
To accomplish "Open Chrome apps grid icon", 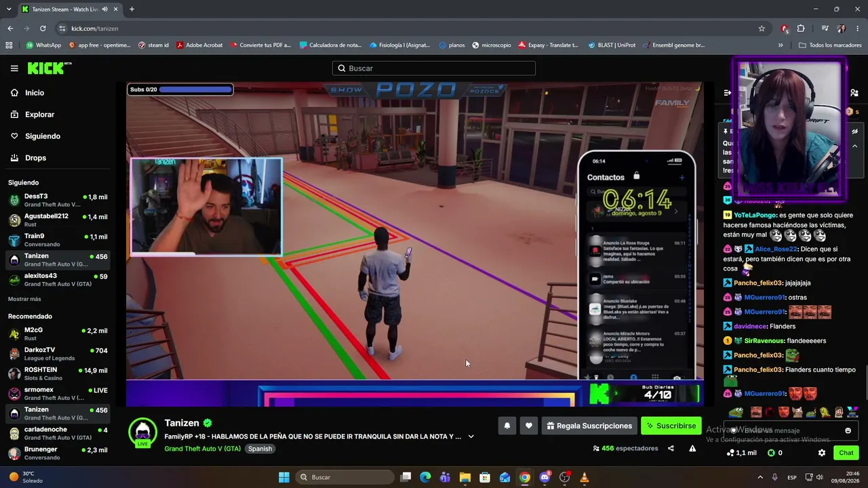I will [9, 45].
